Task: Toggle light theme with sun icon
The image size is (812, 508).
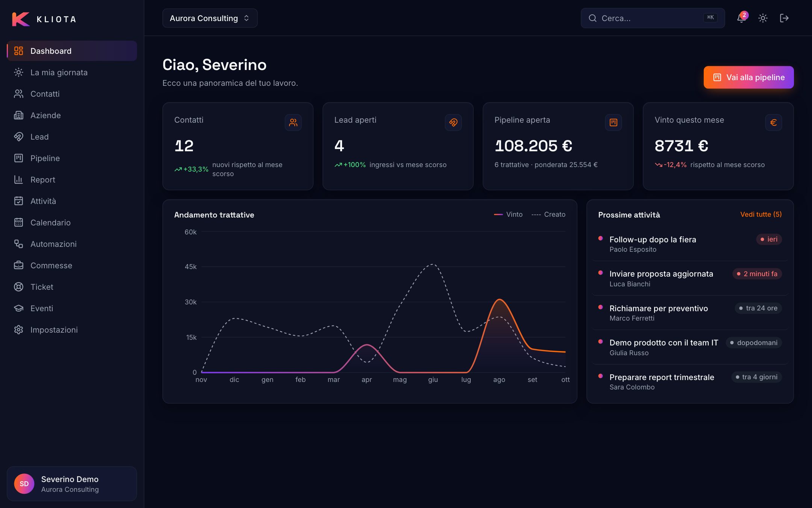Action: pos(763,18)
